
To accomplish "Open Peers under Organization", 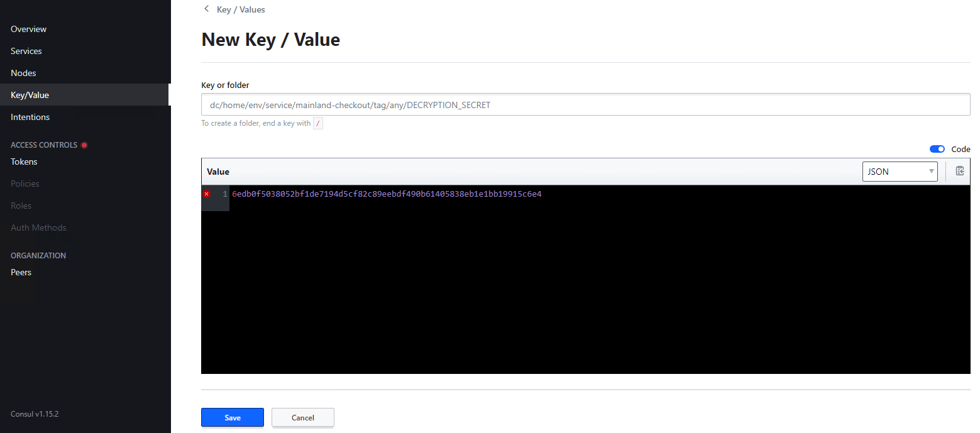I will (x=21, y=271).
